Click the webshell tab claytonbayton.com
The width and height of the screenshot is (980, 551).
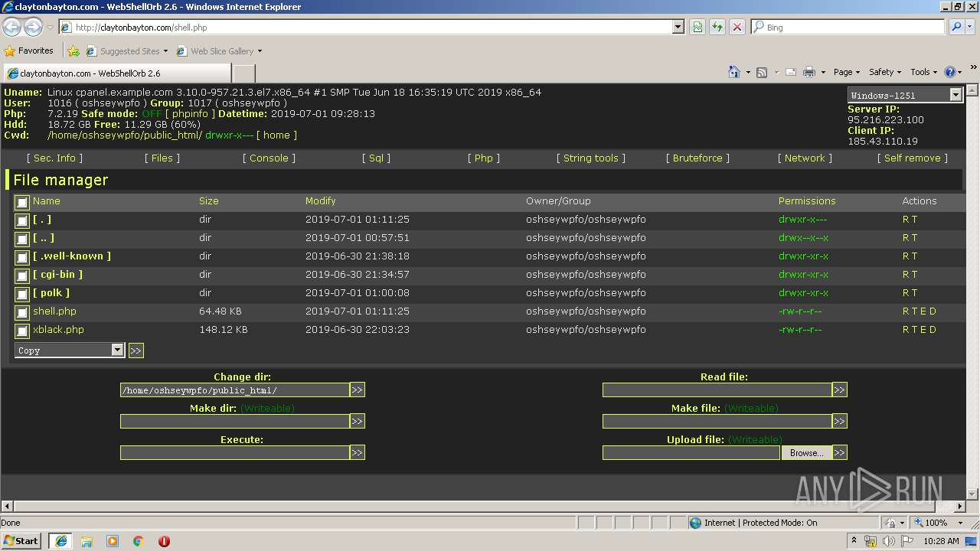(x=116, y=73)
